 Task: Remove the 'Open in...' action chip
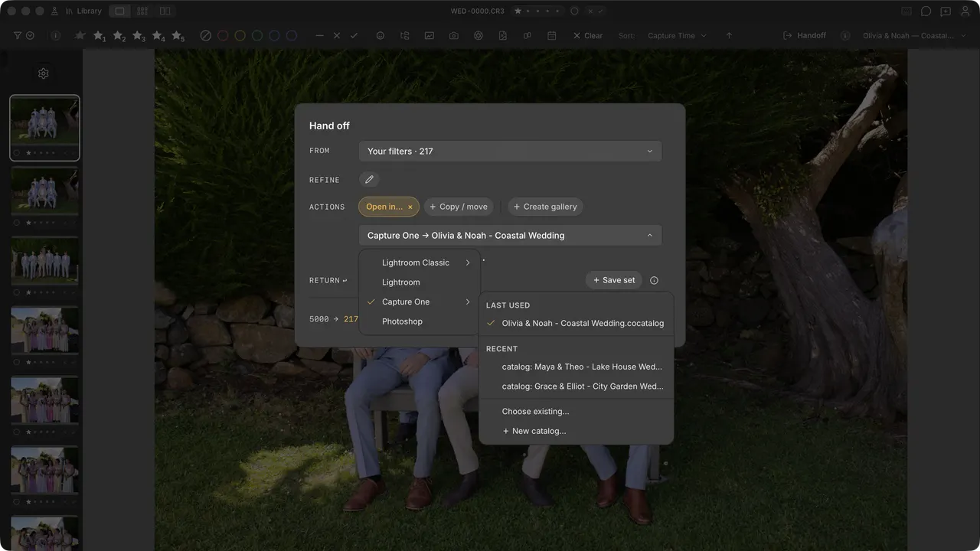click(x=410, y=207)
